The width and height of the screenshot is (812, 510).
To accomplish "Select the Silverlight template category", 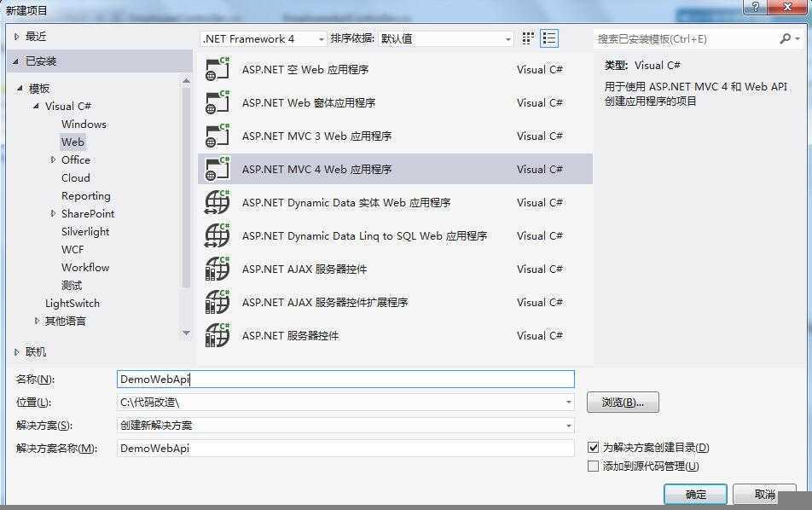I will [85, 231].
